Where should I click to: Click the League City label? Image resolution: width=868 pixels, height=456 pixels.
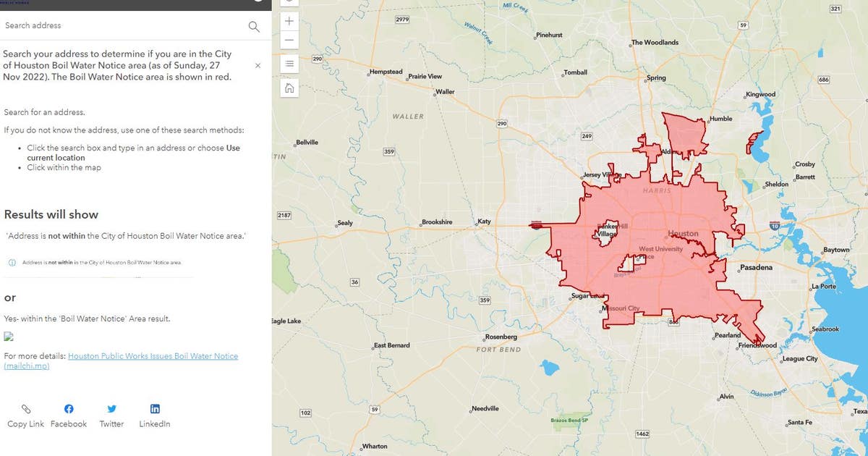(800, 358)
